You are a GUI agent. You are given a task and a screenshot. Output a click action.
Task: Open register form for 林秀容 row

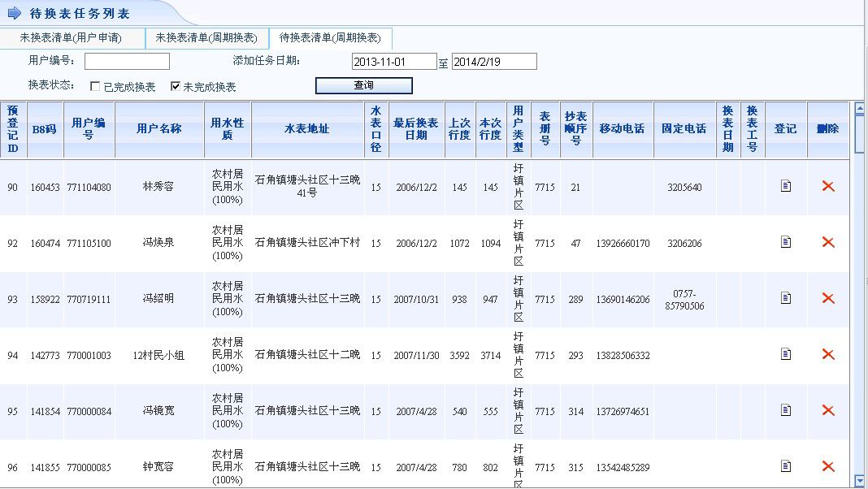(785, 186)
